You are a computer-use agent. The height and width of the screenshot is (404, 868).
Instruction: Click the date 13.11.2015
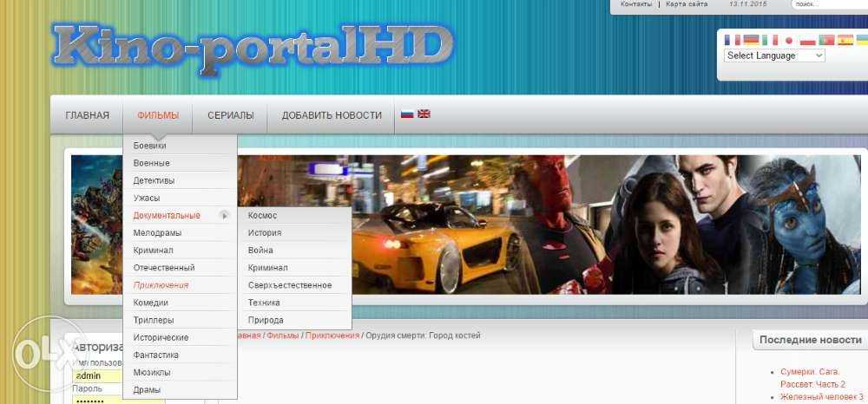tap(748, 3)
